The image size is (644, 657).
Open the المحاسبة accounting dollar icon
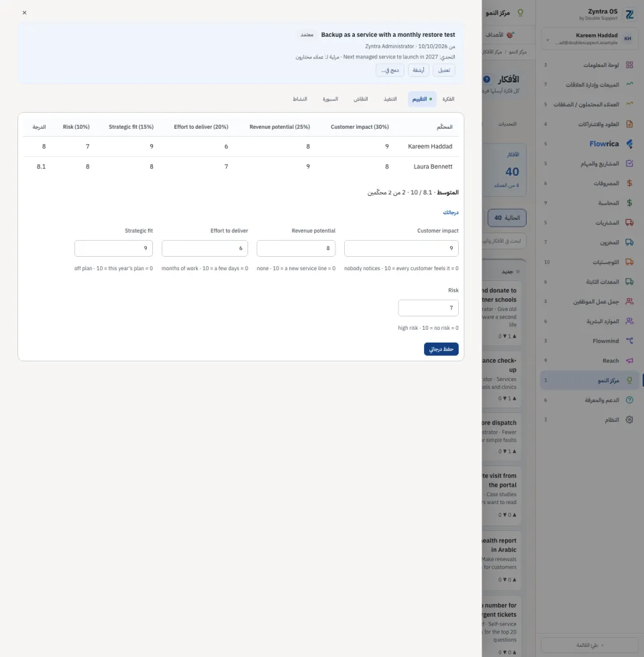click(629, 202)
